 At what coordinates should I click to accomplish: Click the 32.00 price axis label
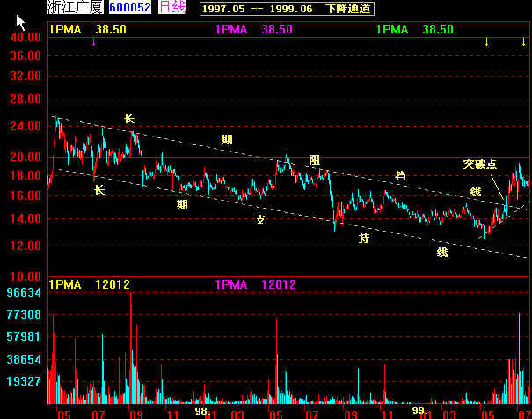[x=26, y=76]
